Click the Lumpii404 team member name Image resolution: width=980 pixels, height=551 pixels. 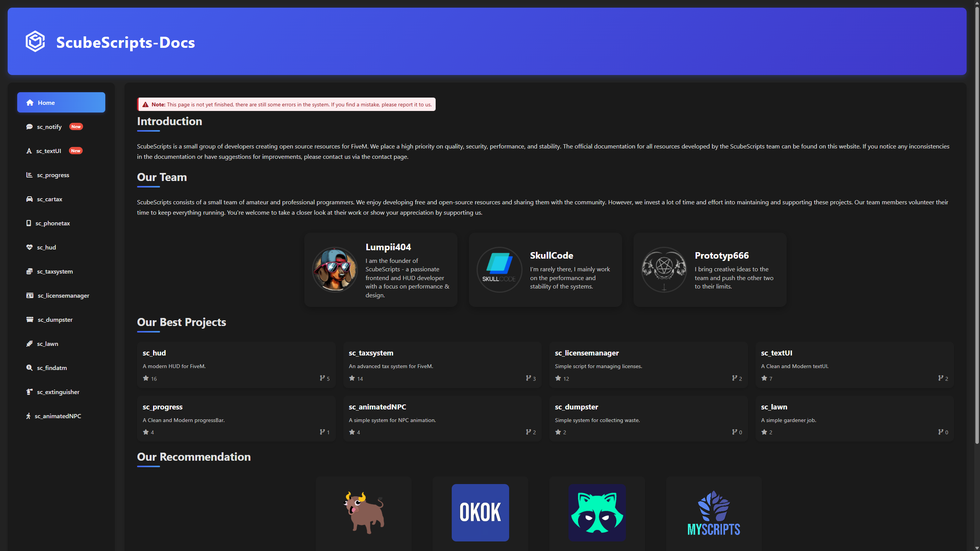tap(388, 247)
